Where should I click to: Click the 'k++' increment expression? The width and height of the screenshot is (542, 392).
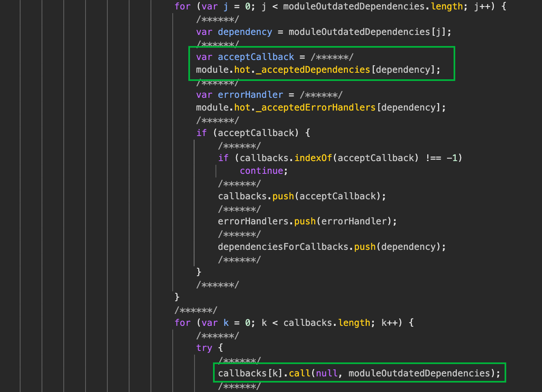[x=390, y=323]
